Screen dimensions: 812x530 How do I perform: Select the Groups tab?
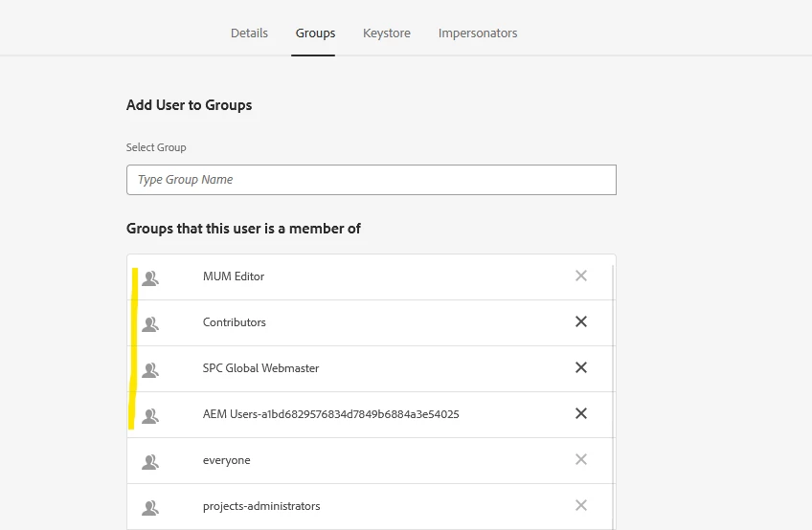click(x=315, y=33)
